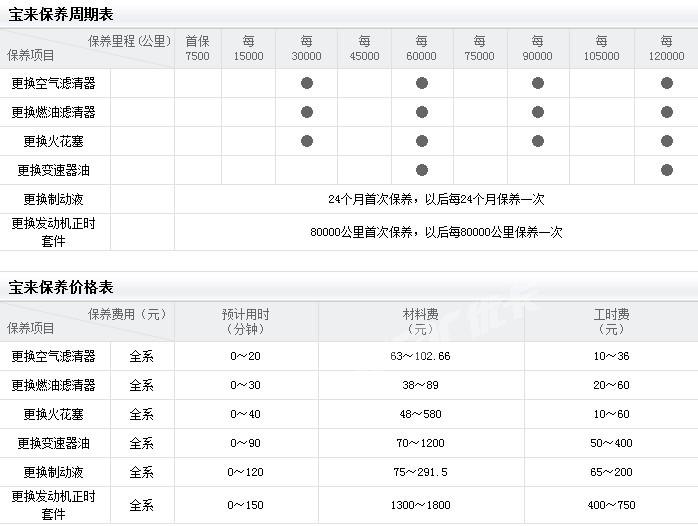Click the 48~580 material cost cell
Viewport: 698px width, 526px height.
click(x=420, y=414)
